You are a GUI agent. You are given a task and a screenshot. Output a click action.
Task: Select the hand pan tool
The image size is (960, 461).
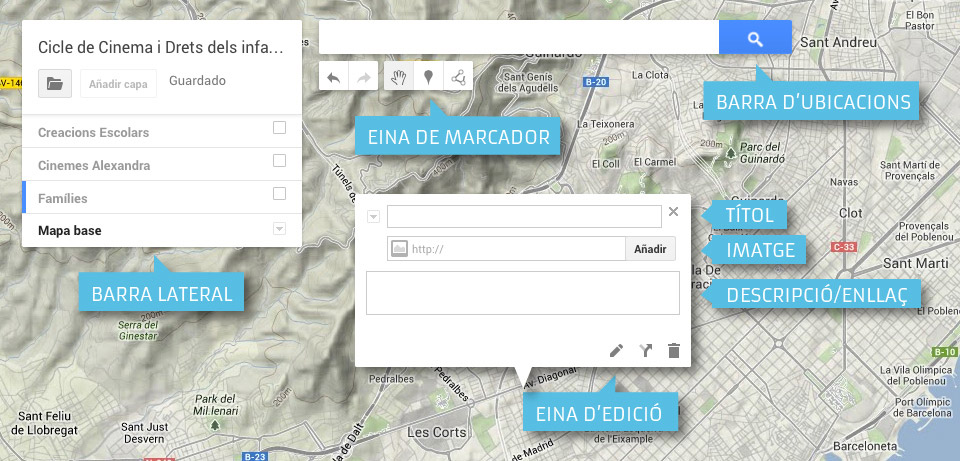coord(399,77)
